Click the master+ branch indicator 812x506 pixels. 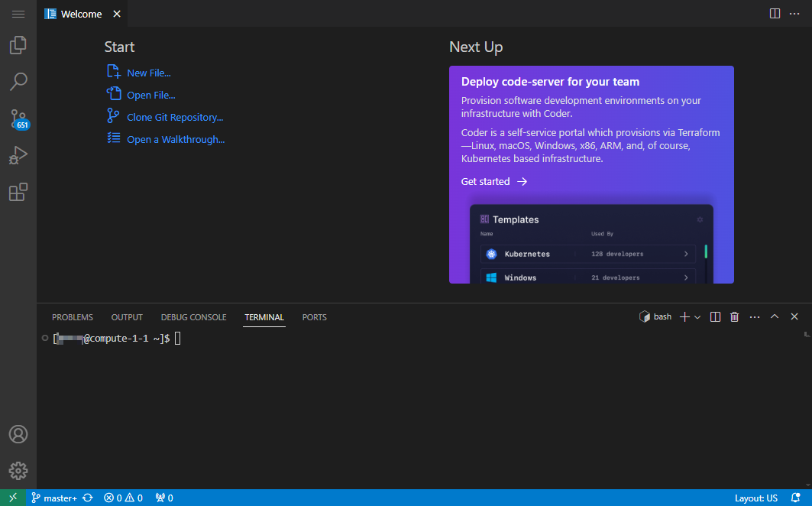pyautogui.click(x=54, y=498)
